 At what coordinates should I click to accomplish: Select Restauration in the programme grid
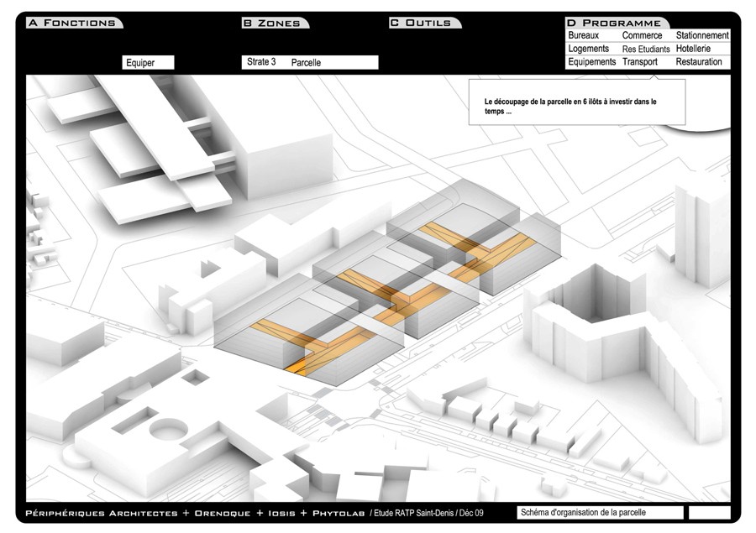tap(699, 61)
